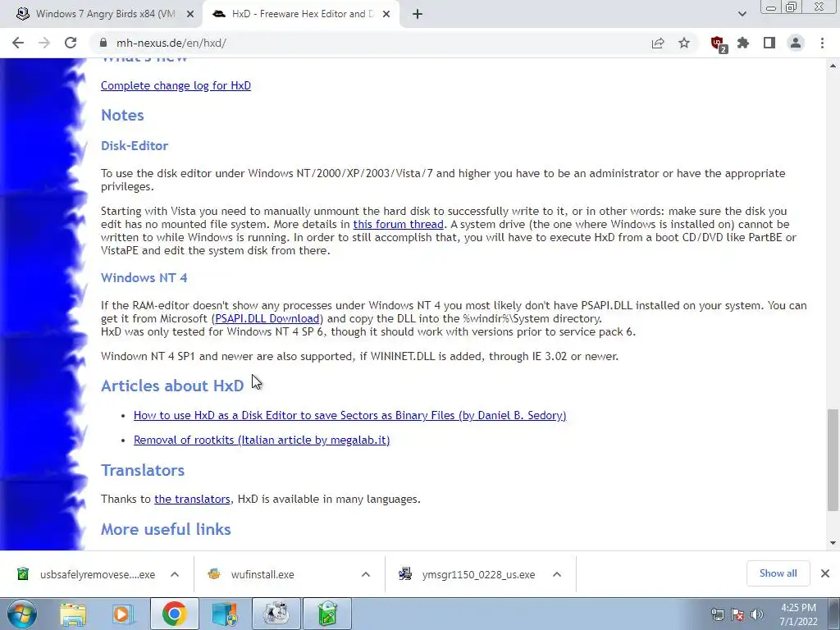Go forward in browser history
The image size is (840, 630).
[44, 43]
